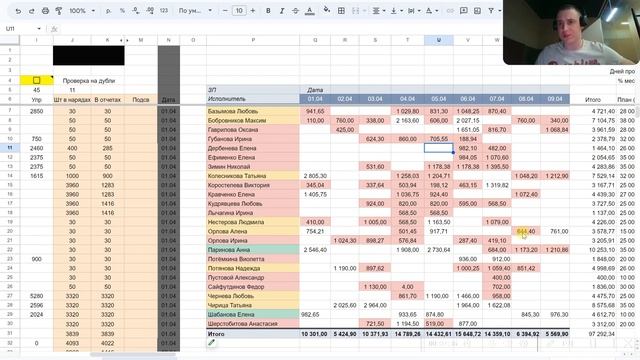The width and height of the screenshot is (640, 360).
Task: Click the value 2 805,30 for Колесникова
Action: click(315, 176)
